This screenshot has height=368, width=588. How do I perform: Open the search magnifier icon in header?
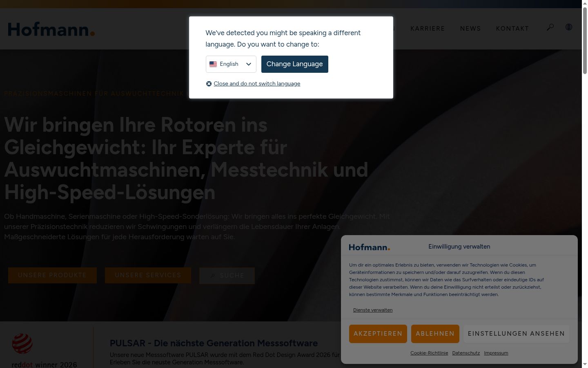point(550,27)
